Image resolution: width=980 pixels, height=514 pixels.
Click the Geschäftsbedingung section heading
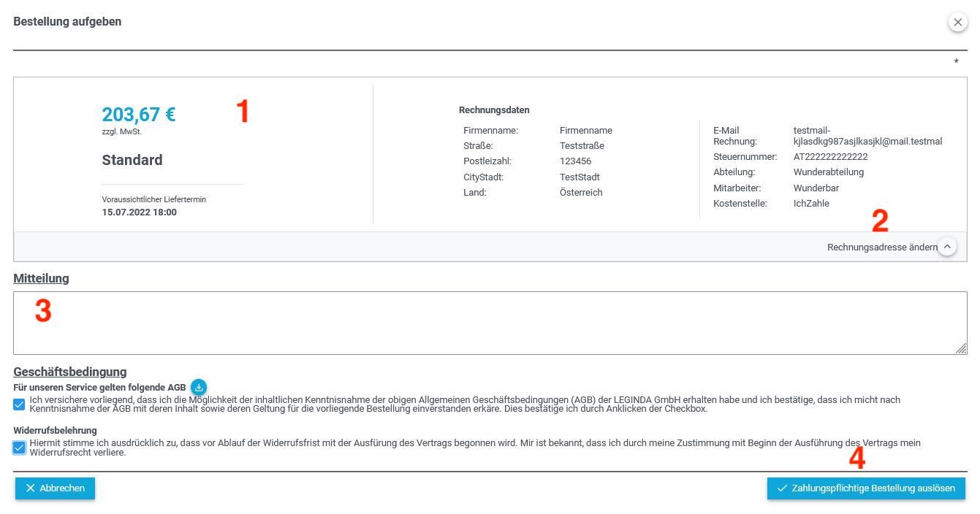coord(70,372)
